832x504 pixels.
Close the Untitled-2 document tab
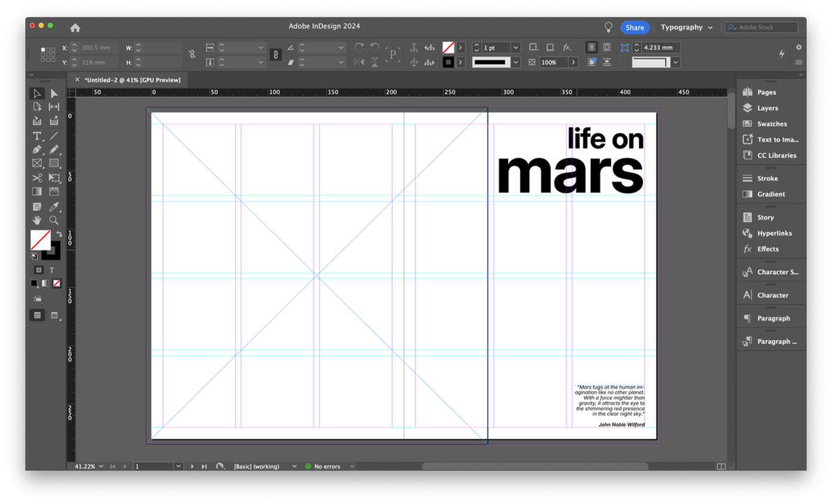tap(77, 80)
